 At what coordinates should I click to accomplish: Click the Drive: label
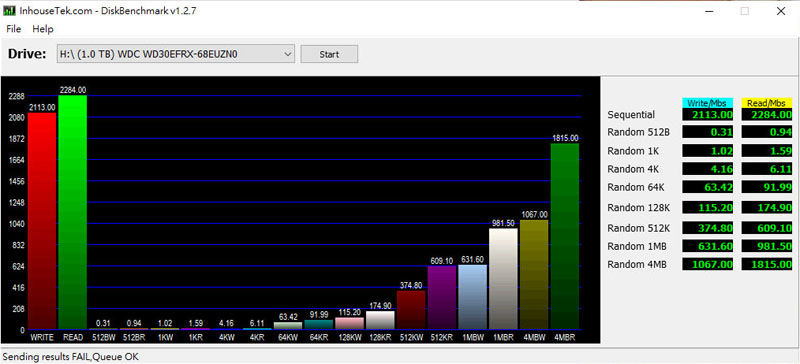click(28, 54)
